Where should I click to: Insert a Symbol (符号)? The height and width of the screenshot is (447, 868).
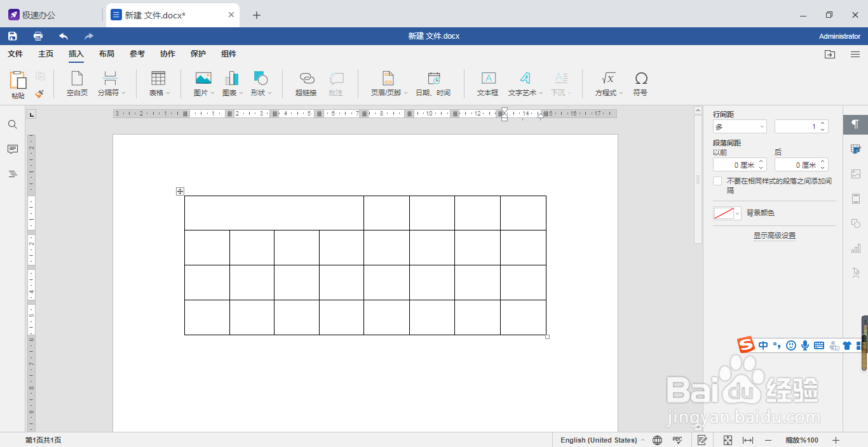[x=641, y=84]
